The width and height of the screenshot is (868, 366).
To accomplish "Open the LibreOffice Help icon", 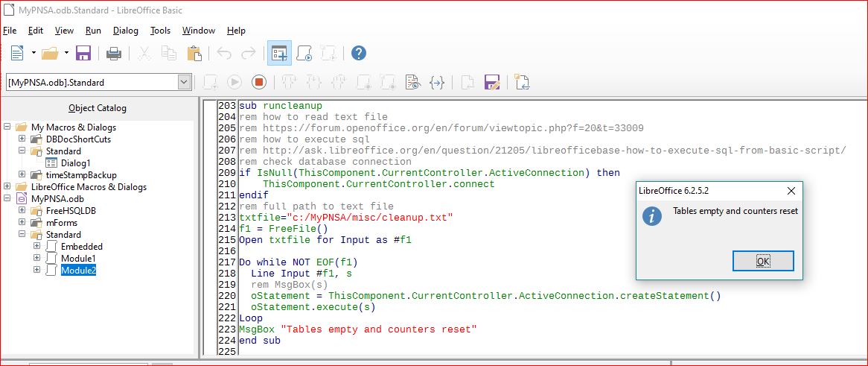I will (x=359, y=53).
